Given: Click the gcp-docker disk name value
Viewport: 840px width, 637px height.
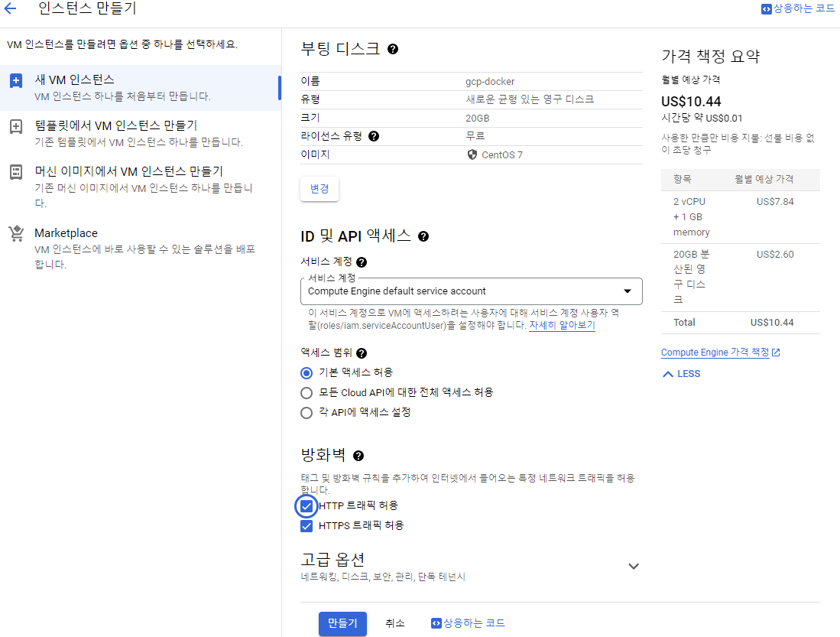Looking at the screenshot, I should (x=490, y=82).
